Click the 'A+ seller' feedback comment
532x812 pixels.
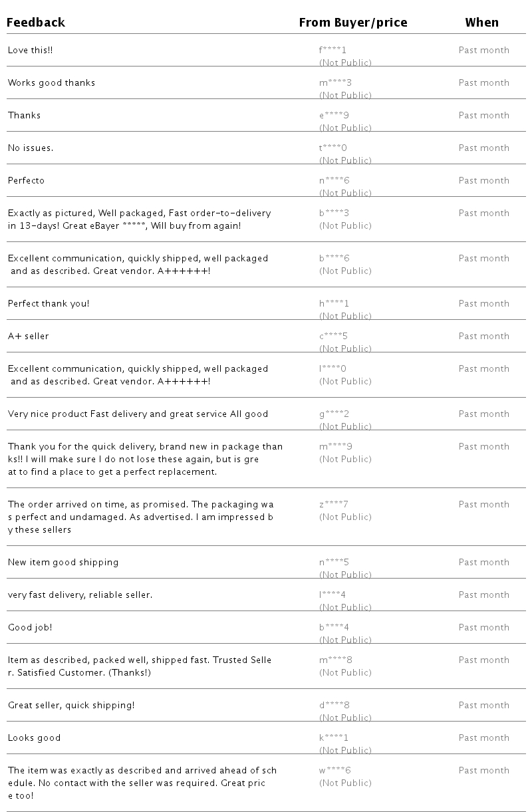coord(28,336)
